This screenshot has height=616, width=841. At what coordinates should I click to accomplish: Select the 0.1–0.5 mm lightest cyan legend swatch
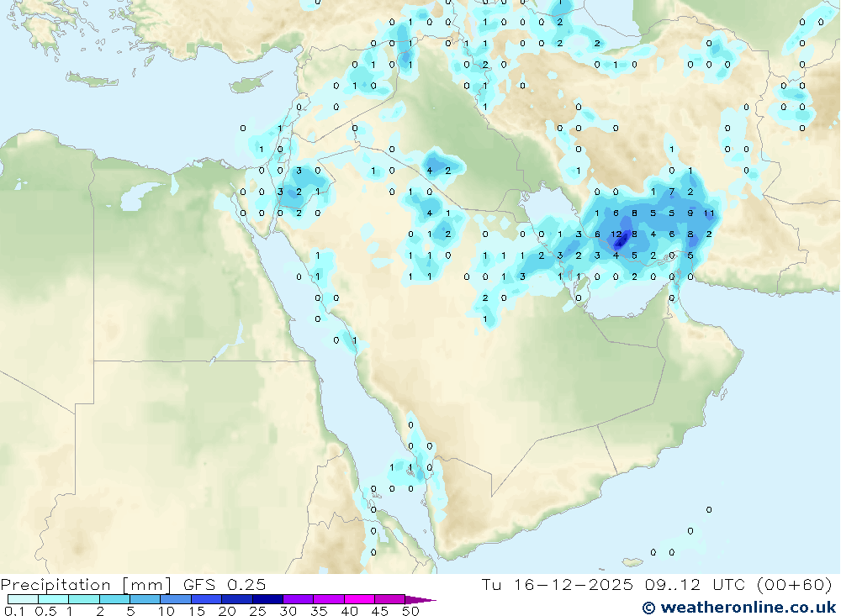[23, 599]
